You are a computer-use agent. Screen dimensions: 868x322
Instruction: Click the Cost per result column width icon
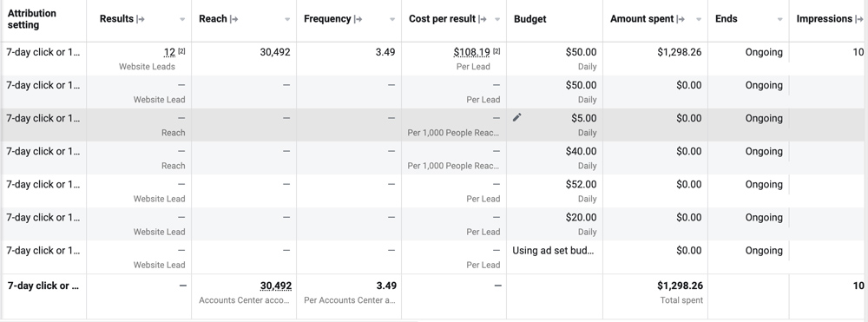pyautogui.click(x=483, y=19)
